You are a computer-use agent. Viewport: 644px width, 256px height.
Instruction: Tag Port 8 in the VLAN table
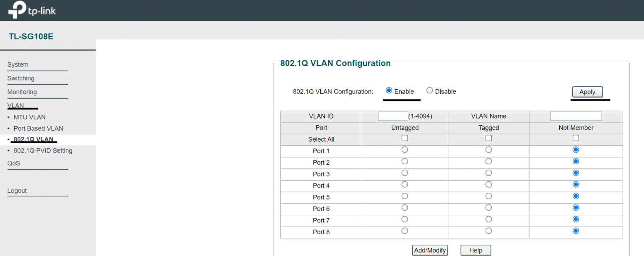click(488, 230)
